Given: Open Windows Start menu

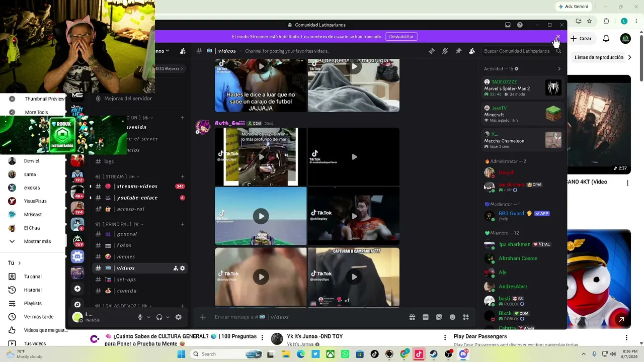Looking at the screenshot, I should click(182, 354).
